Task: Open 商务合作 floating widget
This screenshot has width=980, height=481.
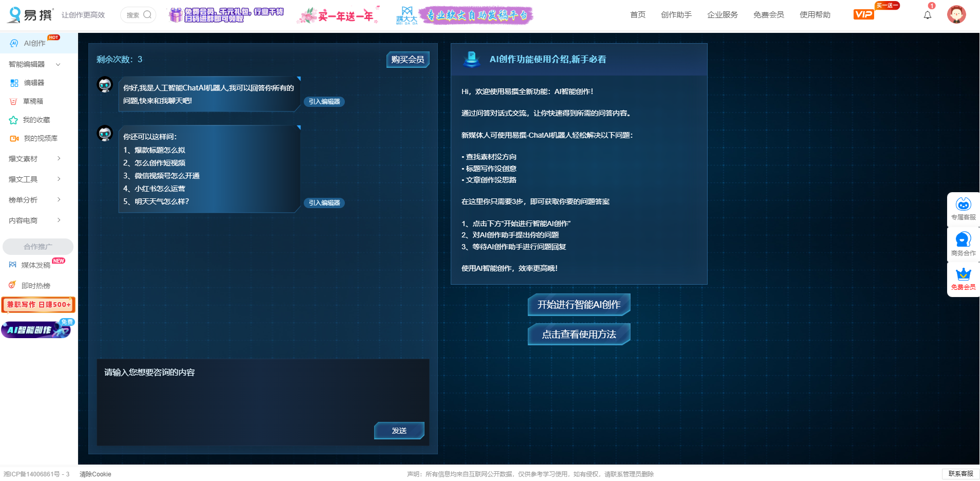Action: [x=963, y=244]
